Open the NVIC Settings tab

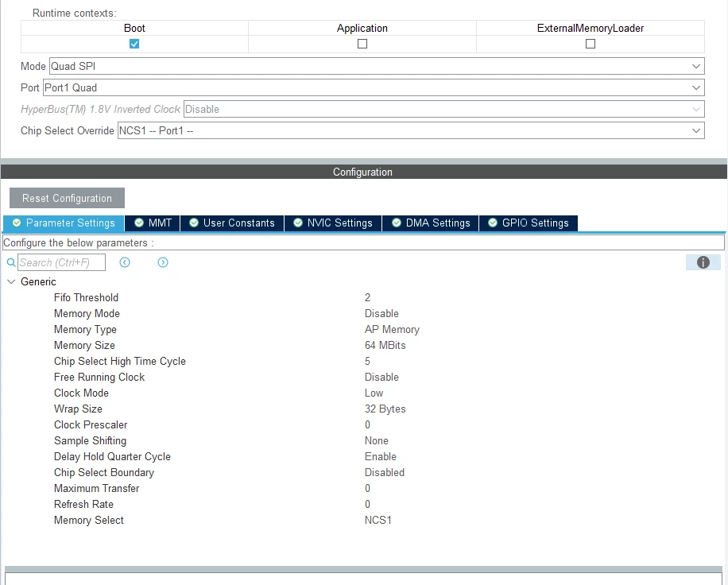tap(333, 223)
